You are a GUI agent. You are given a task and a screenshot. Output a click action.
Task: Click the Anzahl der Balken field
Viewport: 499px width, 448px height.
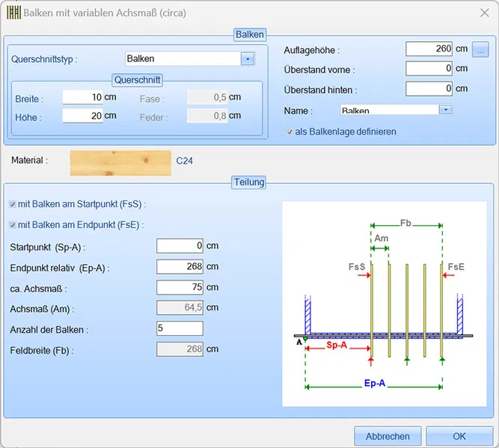[180, 329]
